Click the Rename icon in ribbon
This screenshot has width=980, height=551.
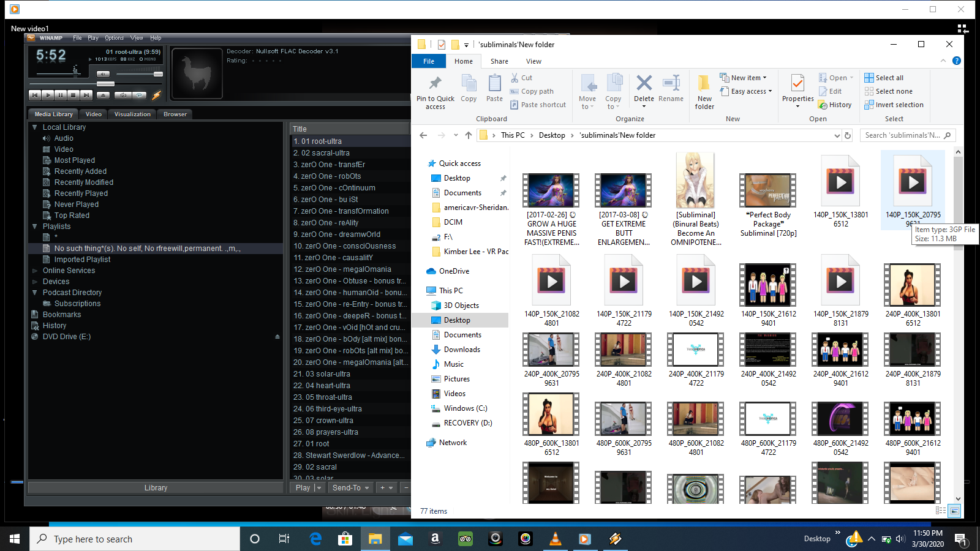point(671,83)
